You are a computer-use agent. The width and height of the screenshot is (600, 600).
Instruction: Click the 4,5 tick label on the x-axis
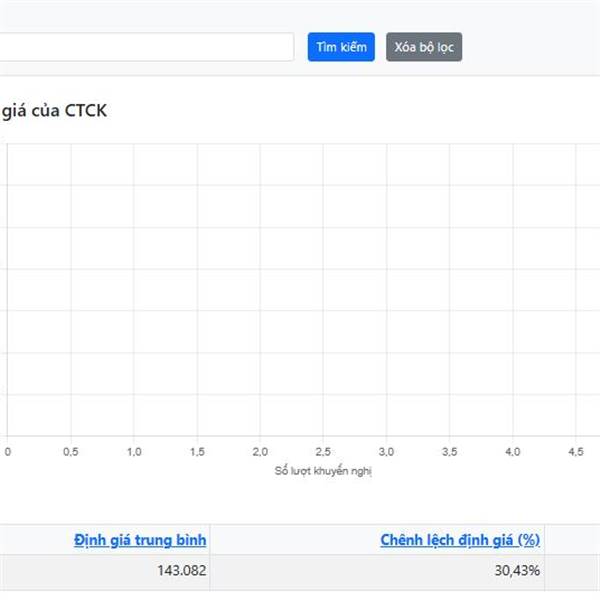click(x=576, y=452)
